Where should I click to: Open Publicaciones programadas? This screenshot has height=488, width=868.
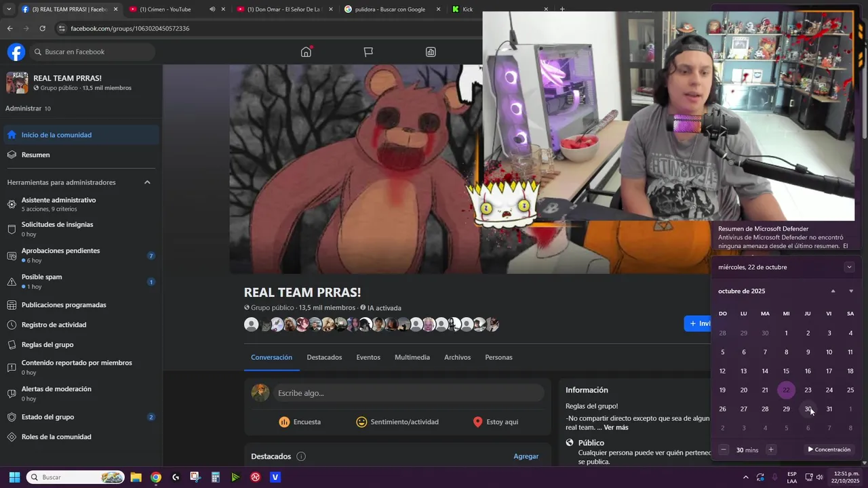(81, 305)
